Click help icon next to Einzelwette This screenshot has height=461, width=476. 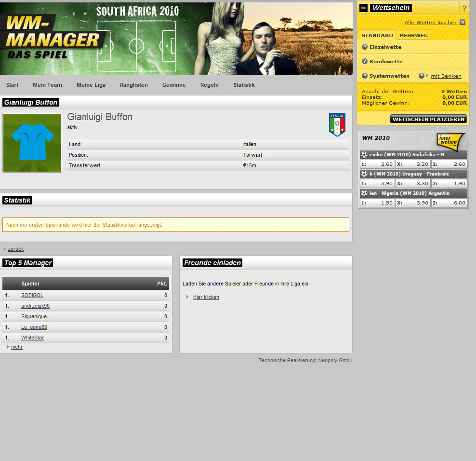point(365,47)
